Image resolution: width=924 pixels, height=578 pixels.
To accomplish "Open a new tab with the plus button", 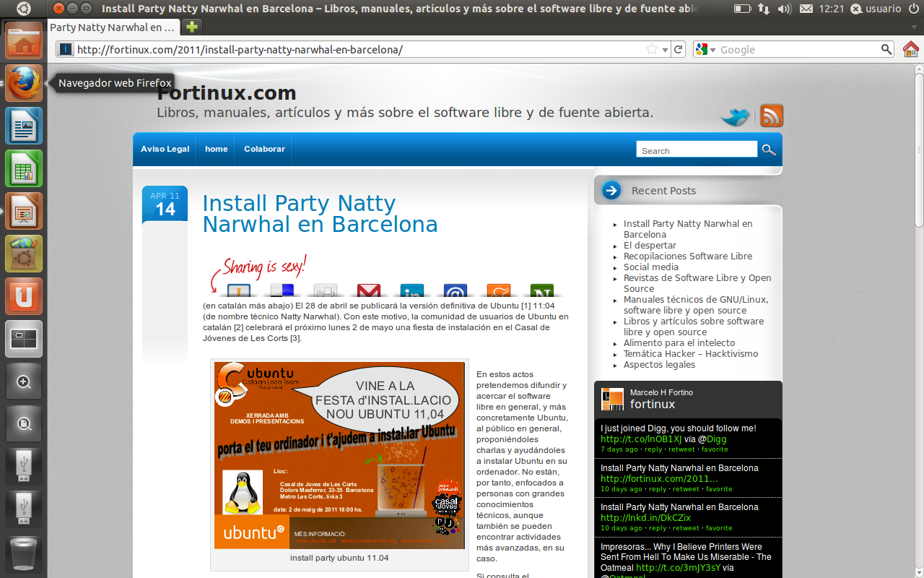I will click(191, 27).
